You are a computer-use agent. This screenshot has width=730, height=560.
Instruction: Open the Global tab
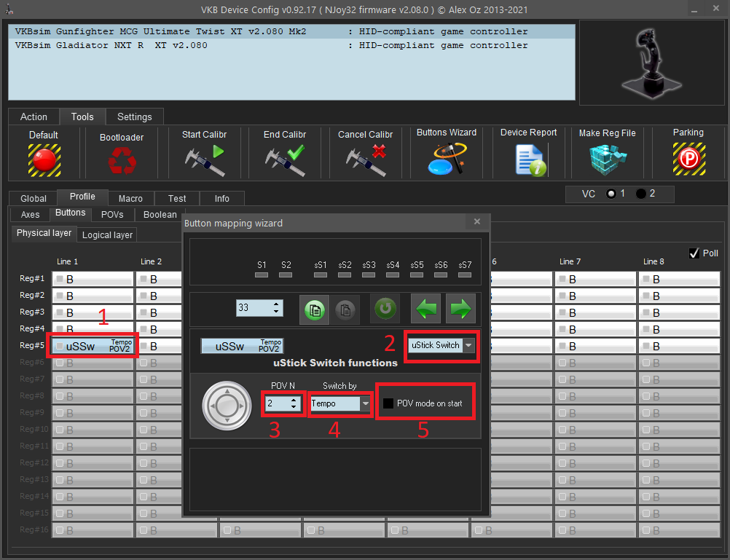coord(34,198)
